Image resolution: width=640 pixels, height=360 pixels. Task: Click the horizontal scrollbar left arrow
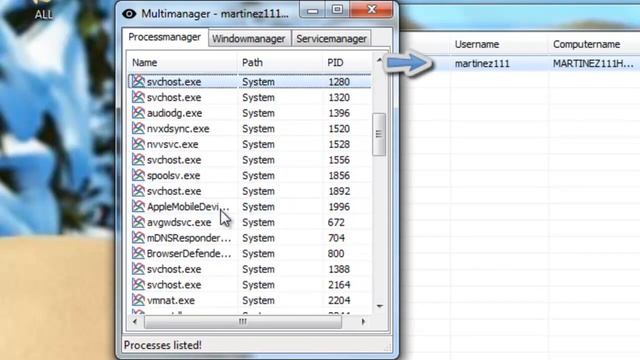(135, 322)
